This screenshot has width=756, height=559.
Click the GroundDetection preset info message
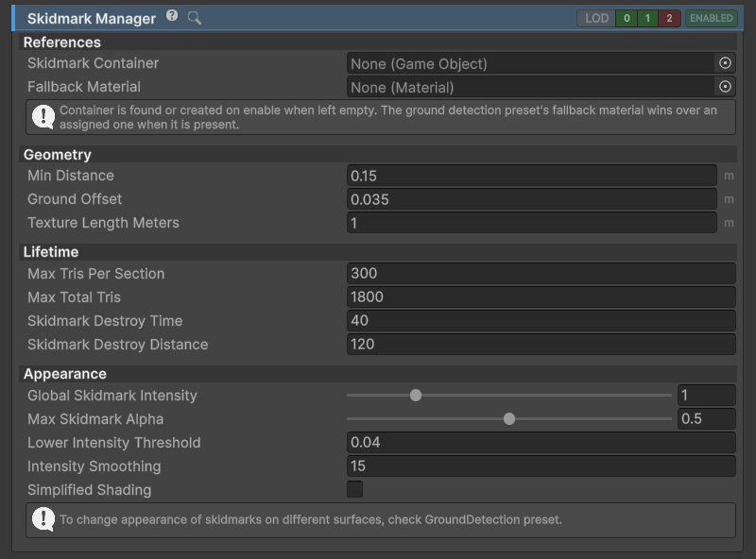(381, 520)
